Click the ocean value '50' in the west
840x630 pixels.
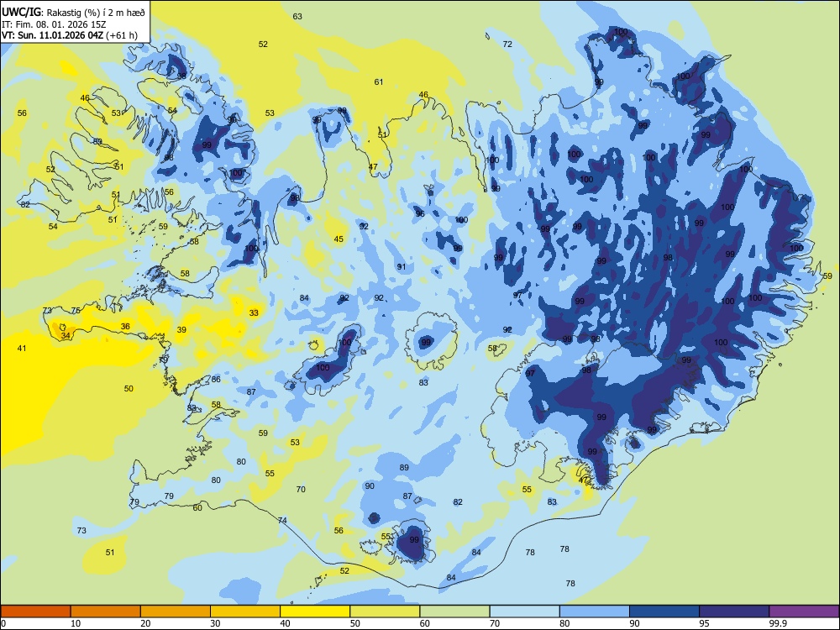(129, 388)
